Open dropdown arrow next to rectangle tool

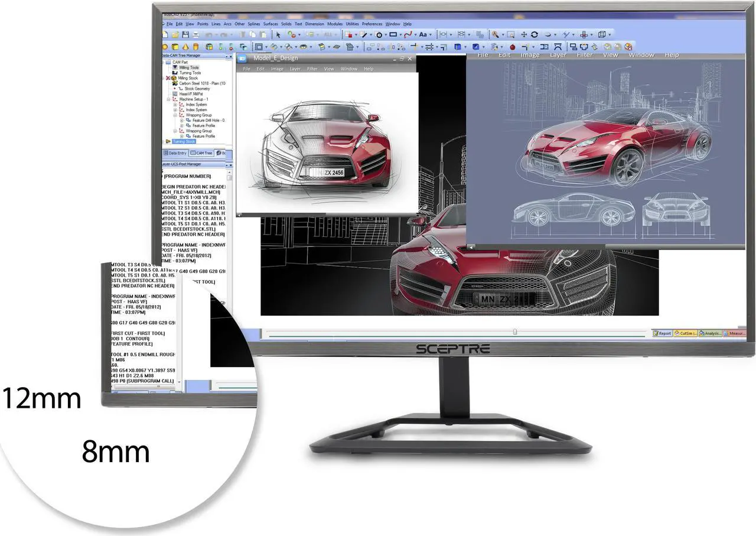[x=400, y=35]
